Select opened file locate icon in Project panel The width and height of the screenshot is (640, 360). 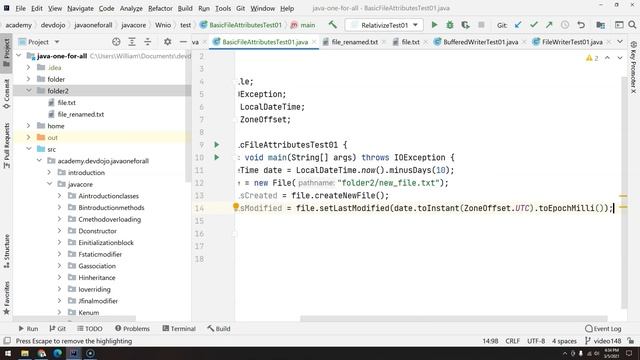click(116, 42)
